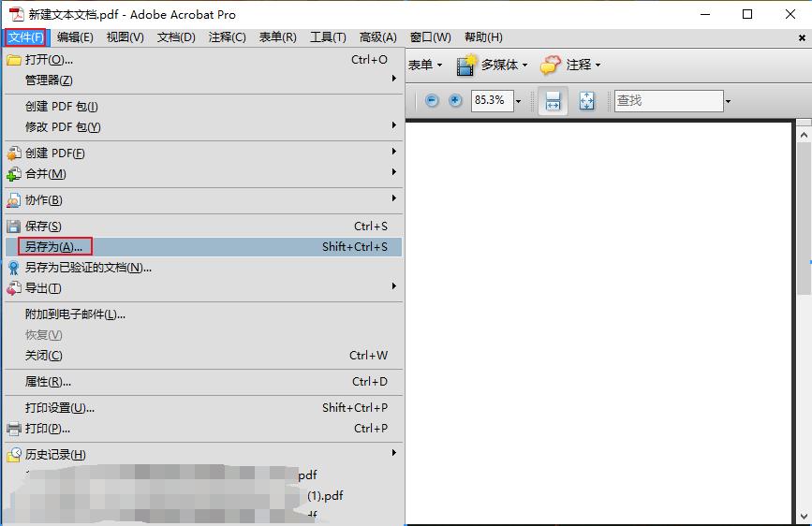The image size is (812, 526).
Task: Expand the 注释 toolbar dropdown
Action: [x=598, y=66]
